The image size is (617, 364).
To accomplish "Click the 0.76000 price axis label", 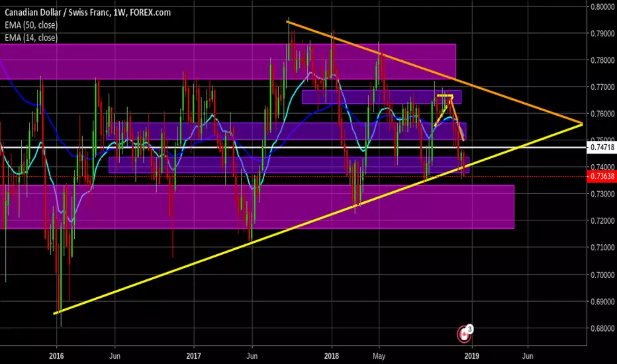I will 602,114.
